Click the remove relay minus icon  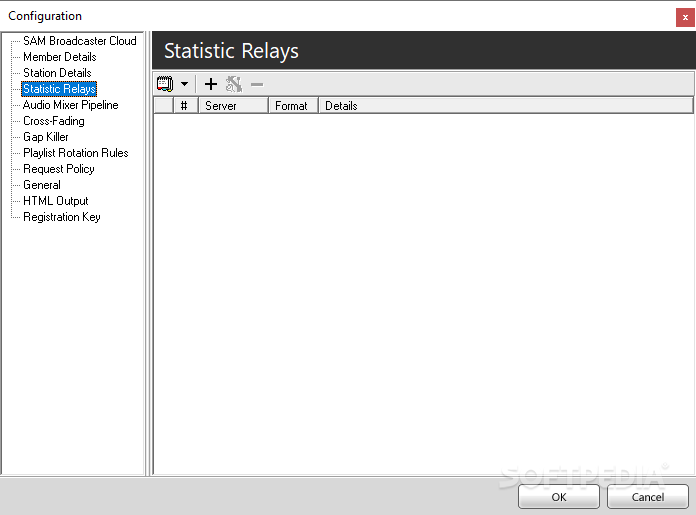click(x=257, y=84)
